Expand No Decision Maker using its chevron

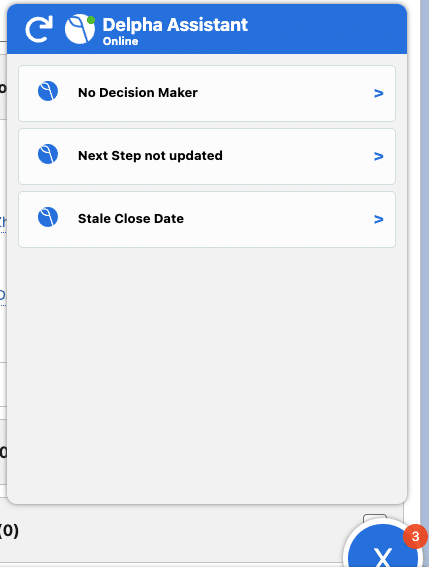pyautogui.click(x=378, y=93)
